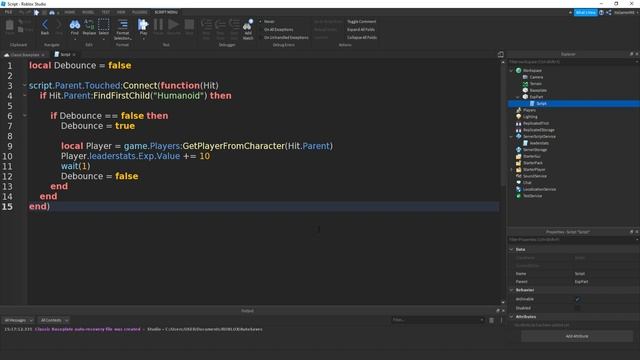Select Terrain in the Explorer tree

pos(536,84)
